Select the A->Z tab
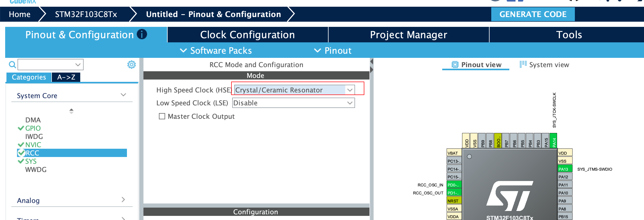 (66, 77)
